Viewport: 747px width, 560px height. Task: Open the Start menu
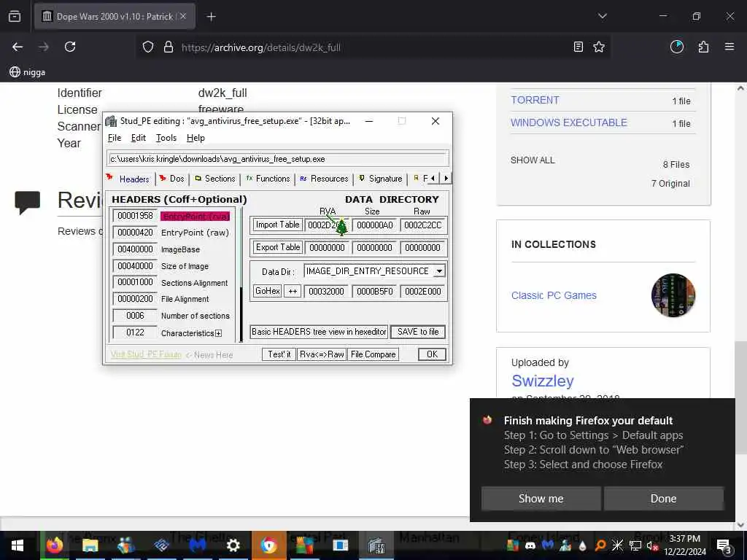[18, 545]
